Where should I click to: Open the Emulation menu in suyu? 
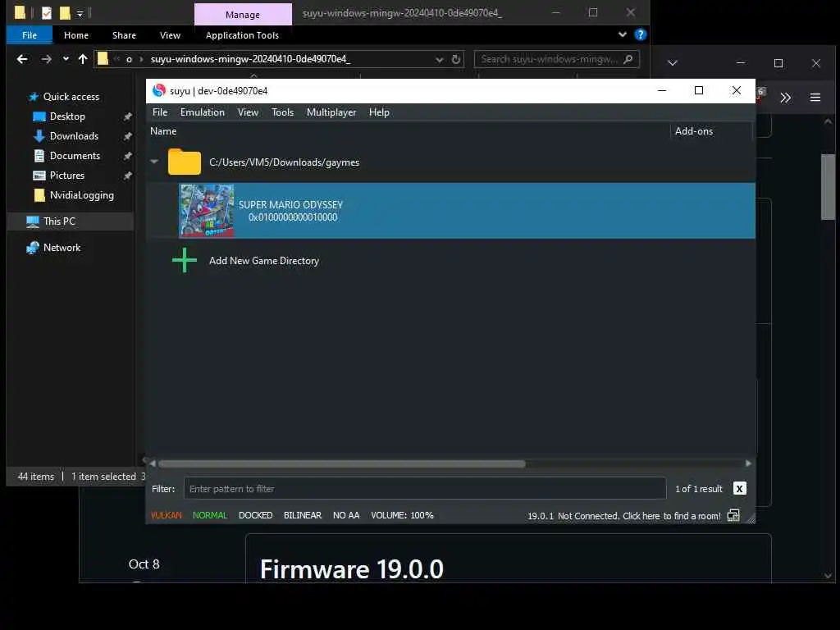click(202, 112)
